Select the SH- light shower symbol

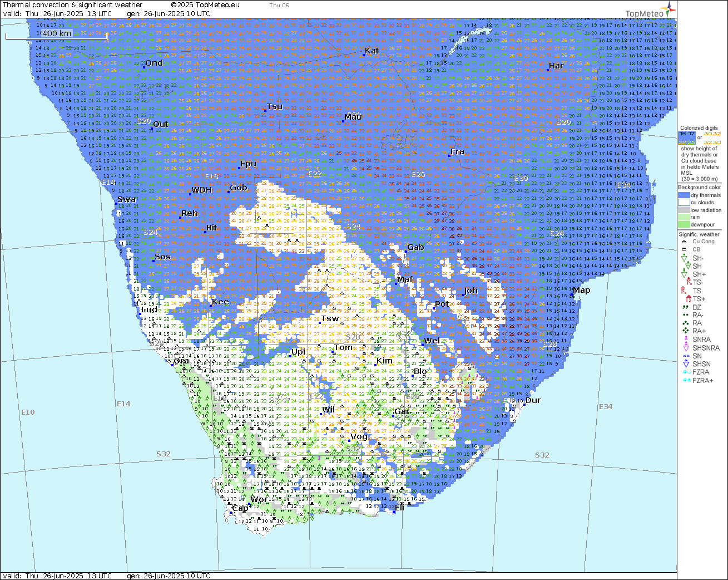coord(685,258)
